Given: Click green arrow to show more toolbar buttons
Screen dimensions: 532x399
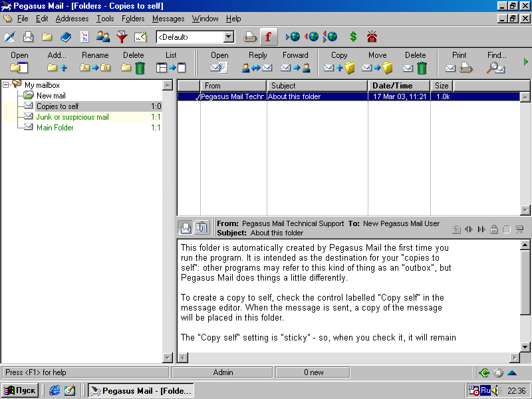Looking at the screenshot, I should point(526,62).
